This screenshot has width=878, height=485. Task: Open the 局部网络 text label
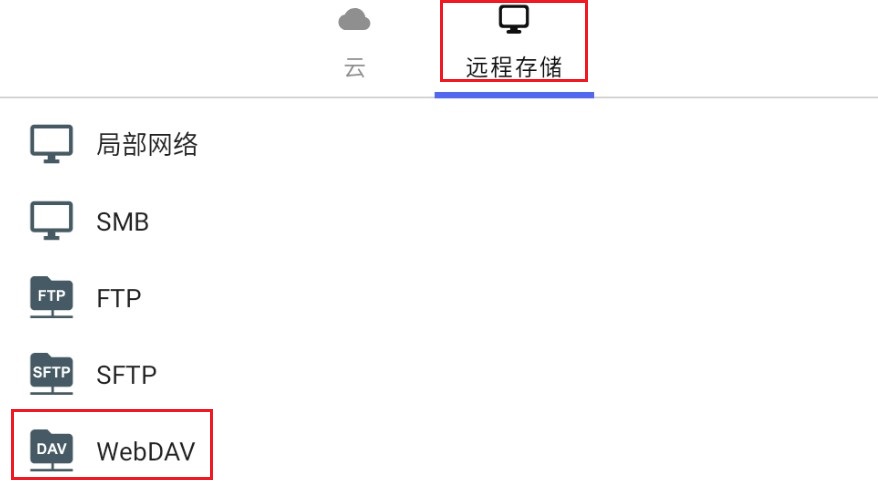pyautogui.click(x=147, y=144)
